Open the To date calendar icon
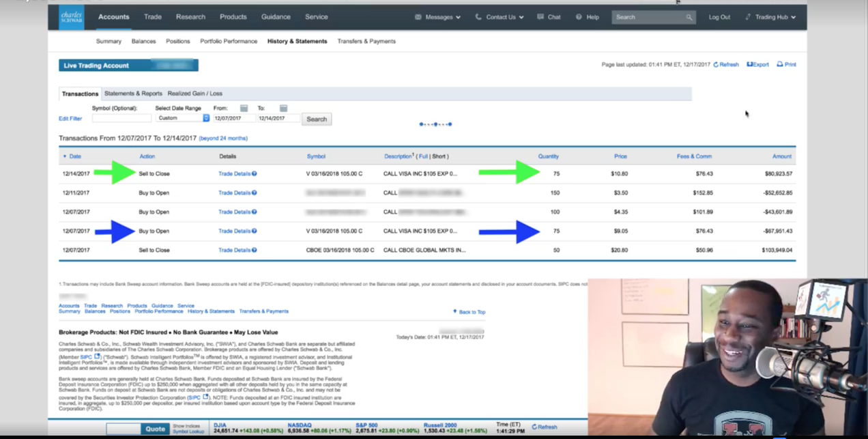Screen dimensions: 868x439 (x=283, y=108)
